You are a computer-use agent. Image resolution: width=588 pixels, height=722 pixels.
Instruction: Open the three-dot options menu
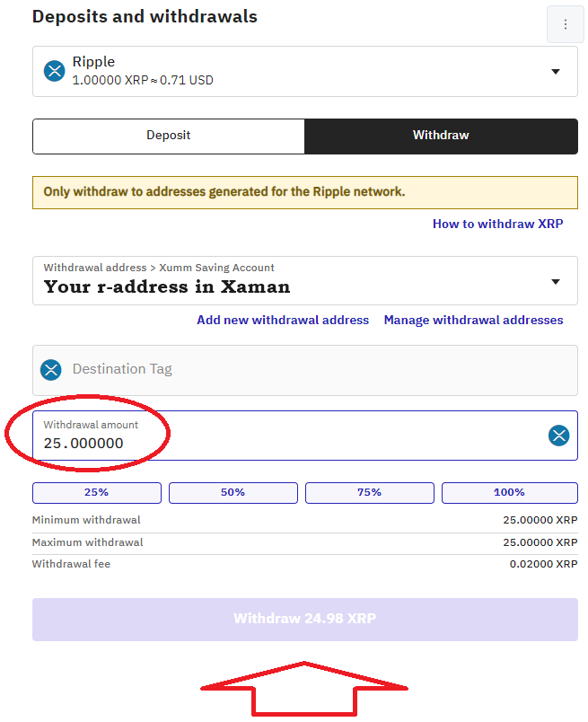565,24
